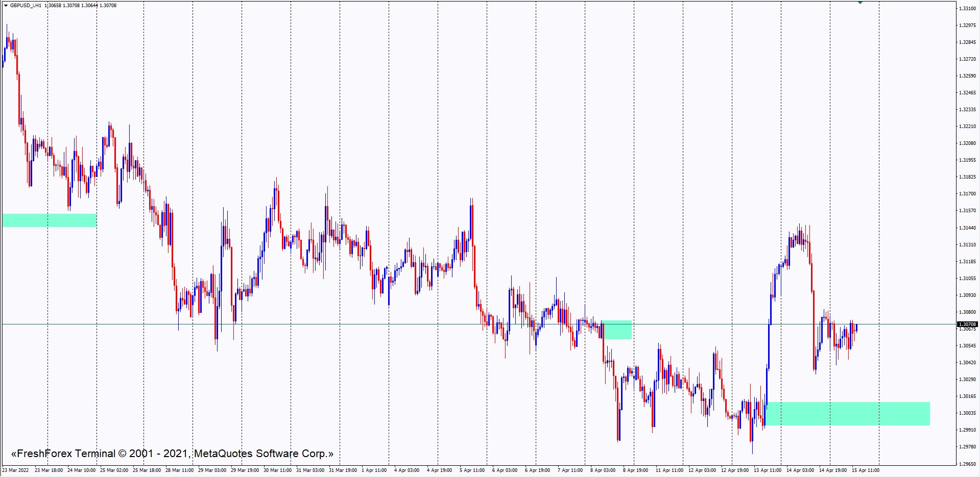Select the large green support zone near 1.30035
This screenshot has height=477, width=980.
pos(848,414)
